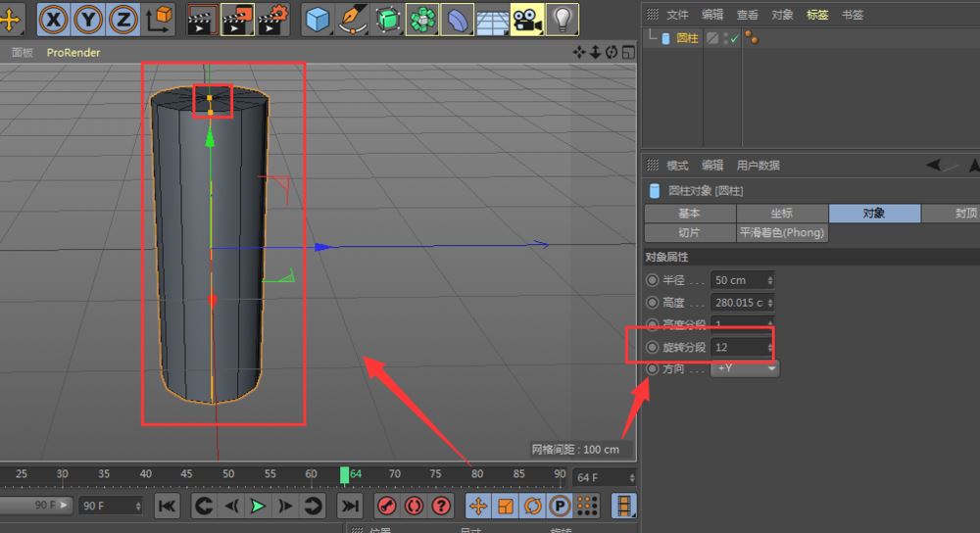Click the timeline playhead at frame 64
The width and height of the screenshot is (980, 533).
click(345, 474)
